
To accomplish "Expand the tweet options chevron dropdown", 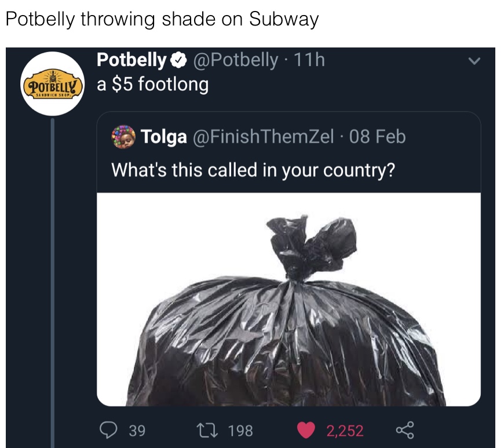I will 474,61.
